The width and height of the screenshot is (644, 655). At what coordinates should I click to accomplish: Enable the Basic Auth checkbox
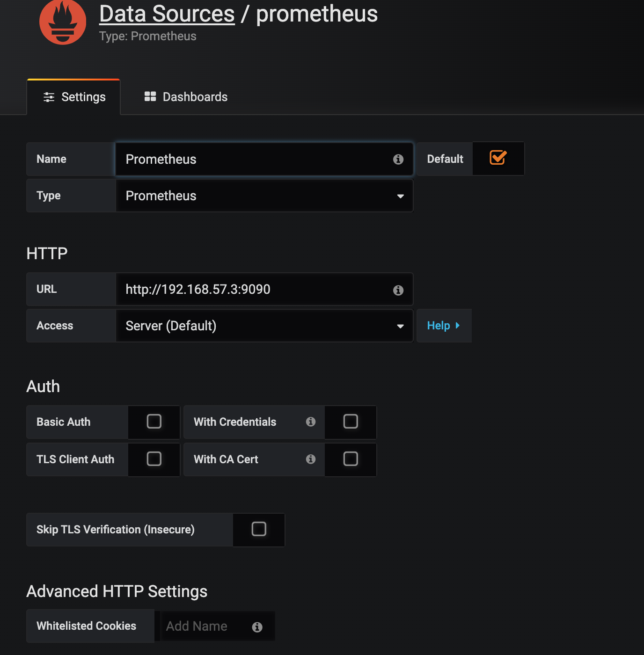[154, 422]
